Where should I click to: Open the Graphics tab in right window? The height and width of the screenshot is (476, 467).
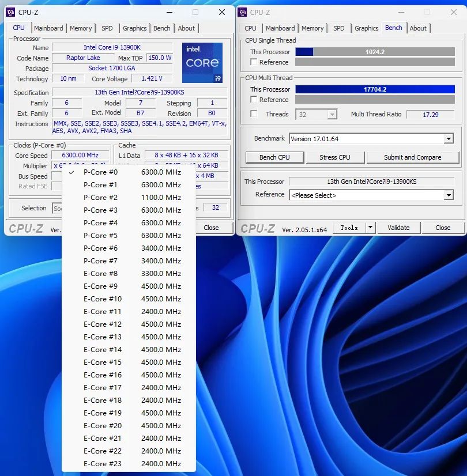point(366,28)
